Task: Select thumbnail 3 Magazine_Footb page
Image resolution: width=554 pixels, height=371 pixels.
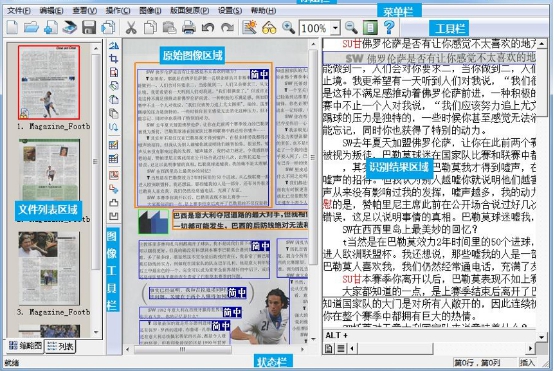Action: click(x=49, y=269)
